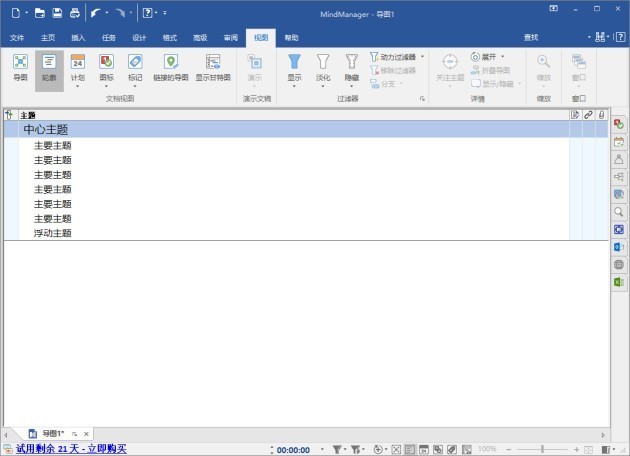Switch to Map view in ribbon
The image size is (630, 456).
click(x=20, y=67)
